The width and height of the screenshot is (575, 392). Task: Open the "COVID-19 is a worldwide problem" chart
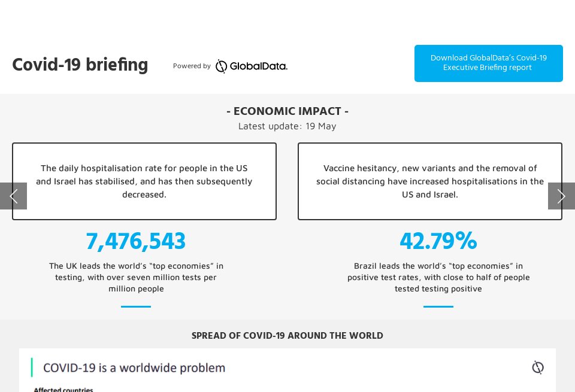click(x=134, y=367)
